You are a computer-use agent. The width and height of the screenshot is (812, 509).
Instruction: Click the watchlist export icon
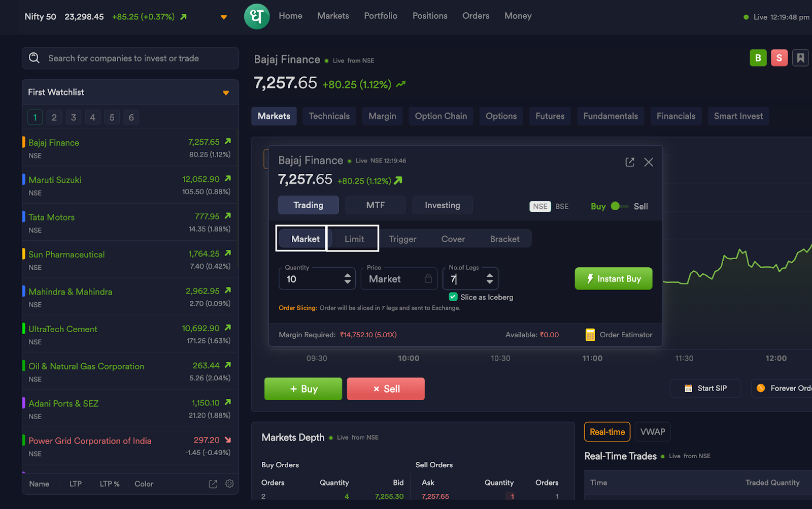click(x=213, y=484)
